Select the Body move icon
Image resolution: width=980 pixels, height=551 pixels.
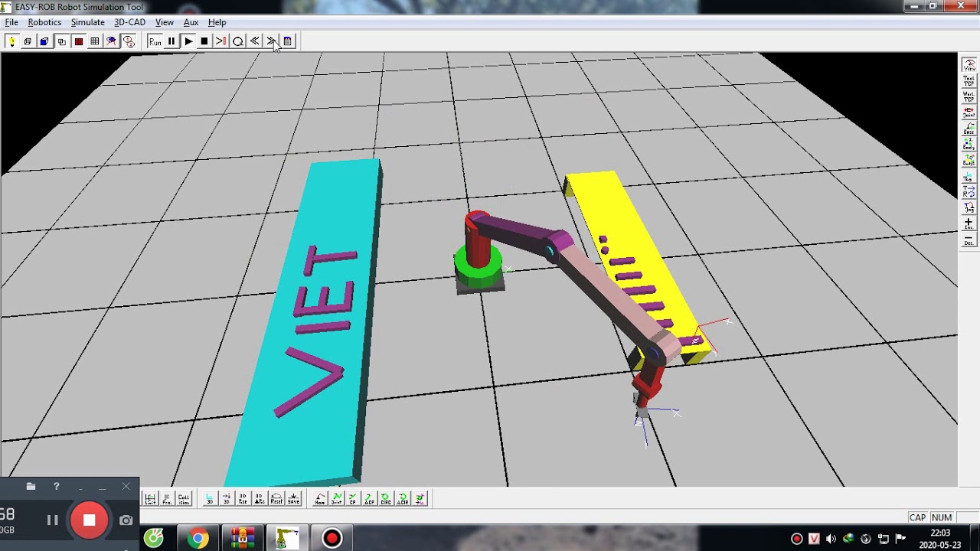(969, 144)
